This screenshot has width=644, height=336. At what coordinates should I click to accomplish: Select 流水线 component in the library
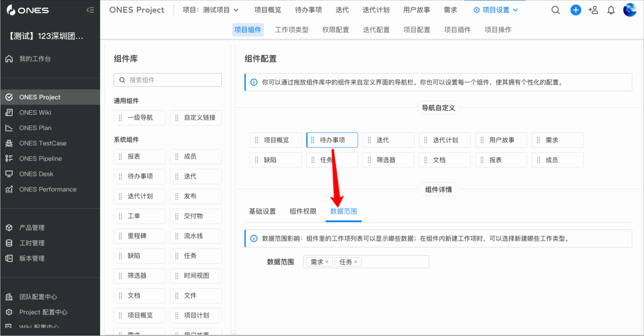pos(196,236)
